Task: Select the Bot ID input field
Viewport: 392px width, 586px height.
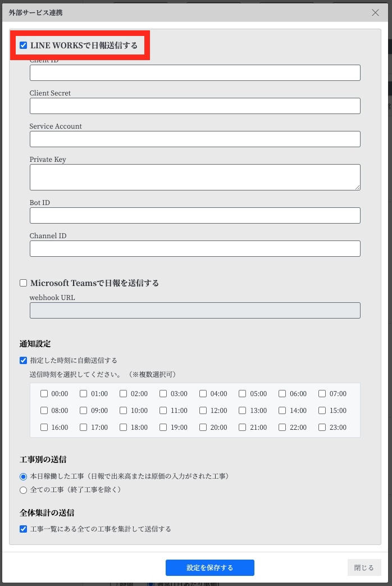Action: 195,216
